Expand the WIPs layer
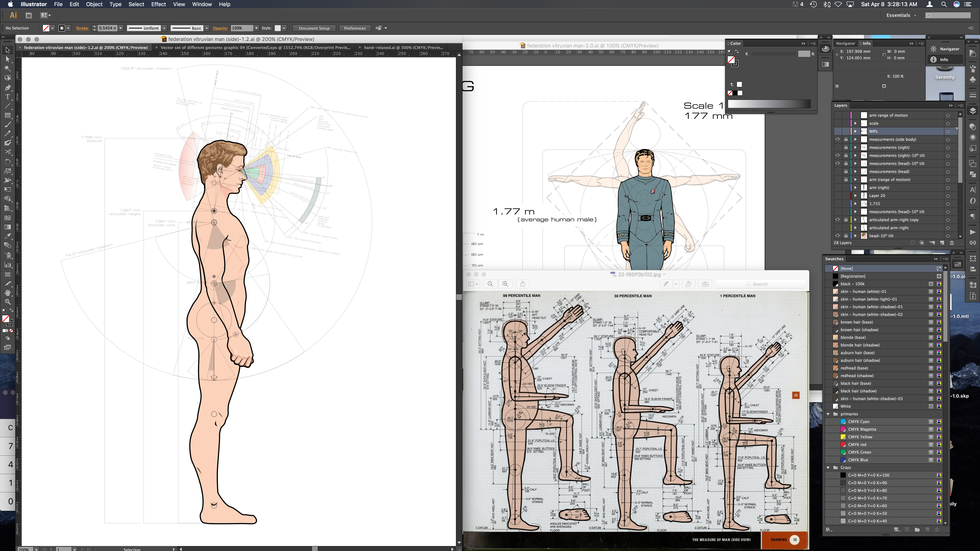The width and height of the screenshot is (980, 551). point(856,131)
